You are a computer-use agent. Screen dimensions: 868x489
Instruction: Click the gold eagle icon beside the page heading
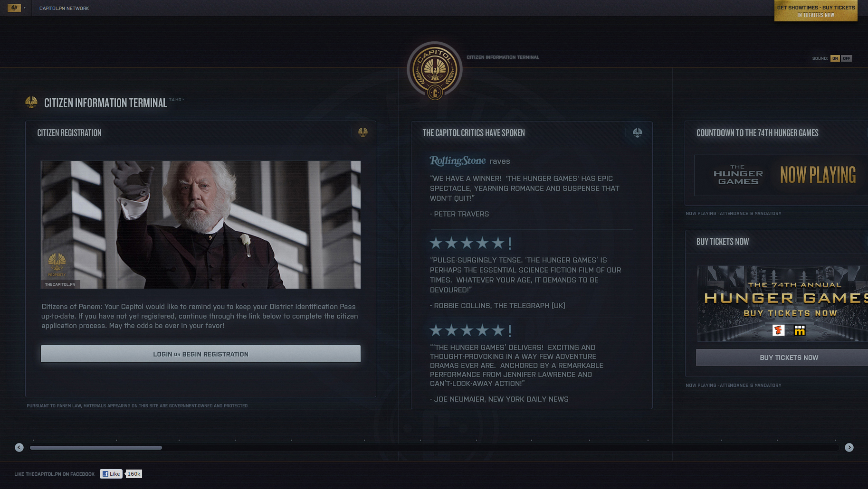pos(31,103)
